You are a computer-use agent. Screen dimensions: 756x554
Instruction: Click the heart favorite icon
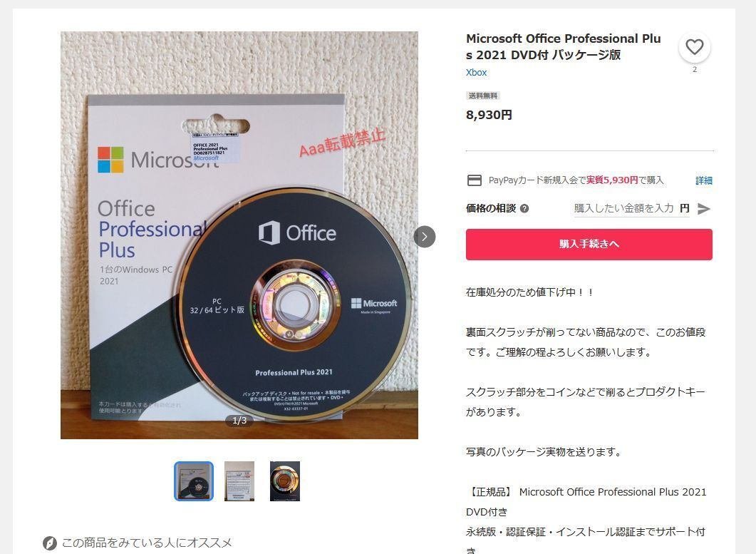694,47
